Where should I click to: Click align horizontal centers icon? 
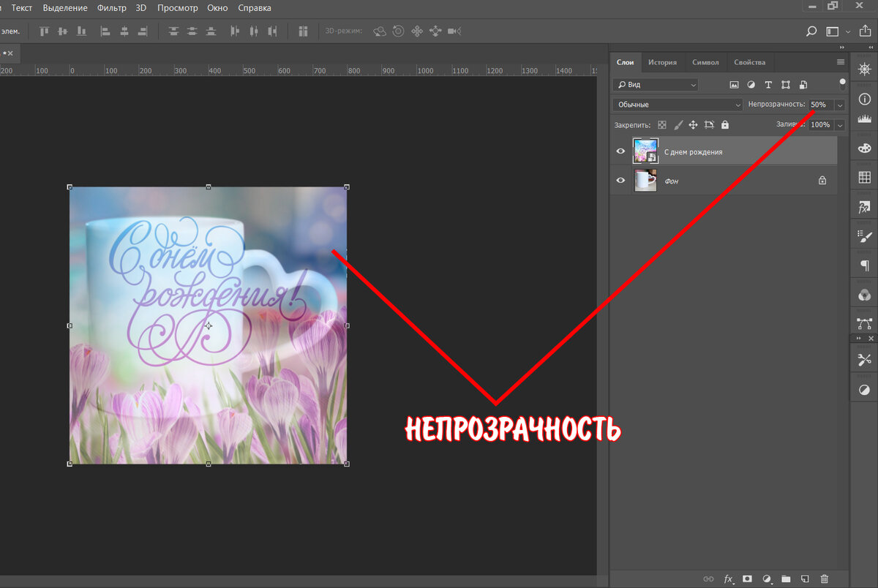[124, 31]
